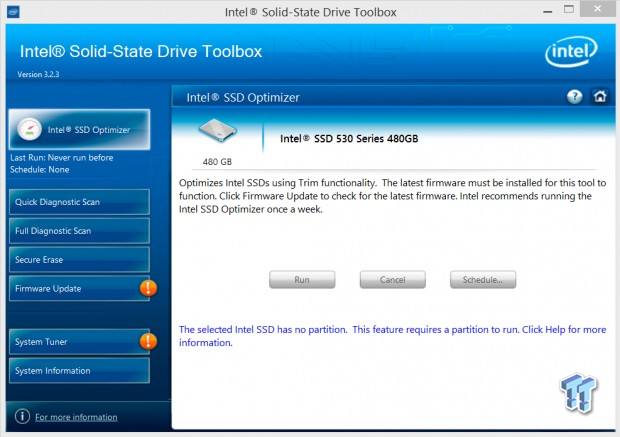Screen dimensions: 620x437
Task: Click the 'Intel SSD 530 Series 480GB' heading
Action: point(349,138)
